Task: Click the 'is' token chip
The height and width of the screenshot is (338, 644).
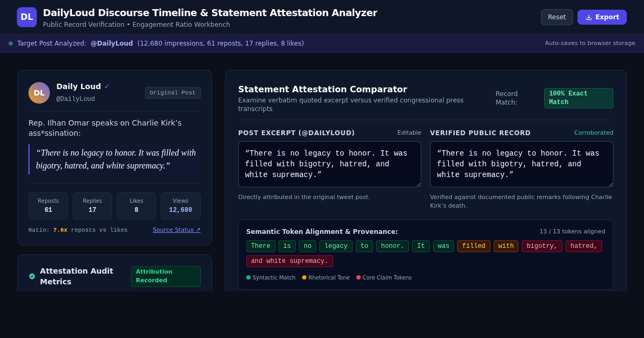Action: tap(287, 246)
